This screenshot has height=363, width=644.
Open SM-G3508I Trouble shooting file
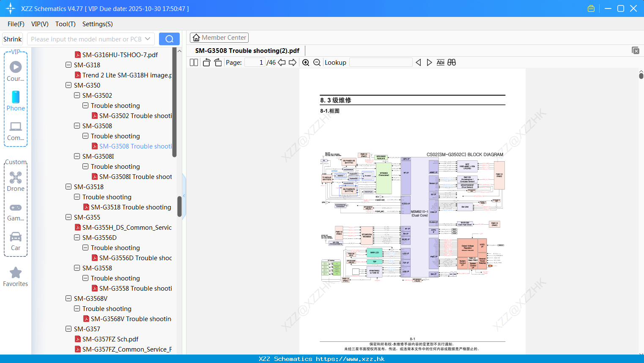[x=132, y=176]
